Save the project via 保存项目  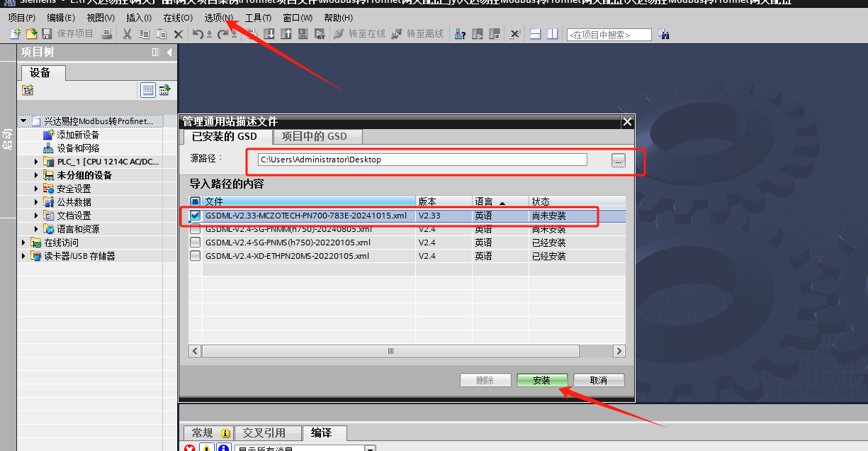(x=68, y=34)
